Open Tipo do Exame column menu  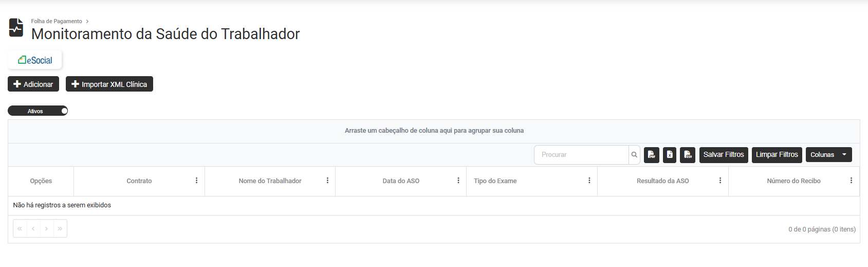click(x=589, y=181)
